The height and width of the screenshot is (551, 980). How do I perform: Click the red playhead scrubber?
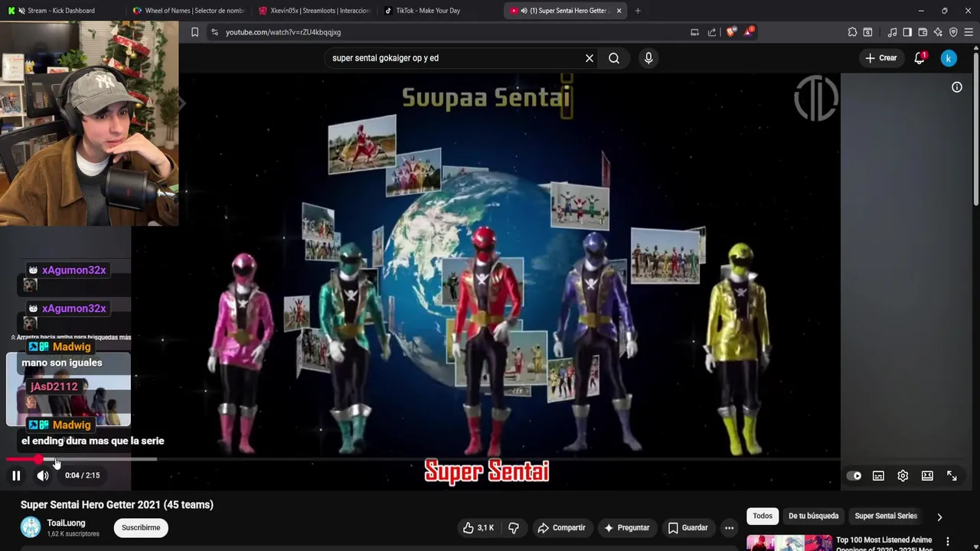[x=38, y=459]
